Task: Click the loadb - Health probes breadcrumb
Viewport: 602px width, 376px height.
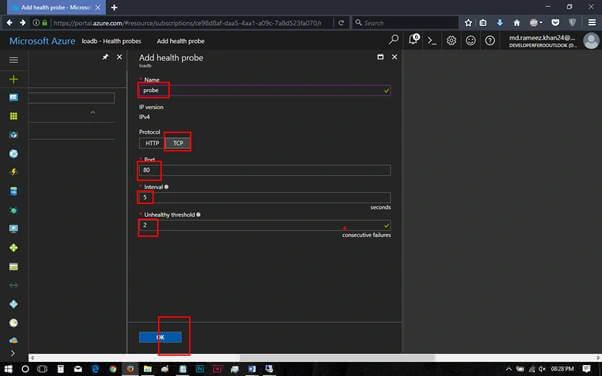Action: (111, 41)
